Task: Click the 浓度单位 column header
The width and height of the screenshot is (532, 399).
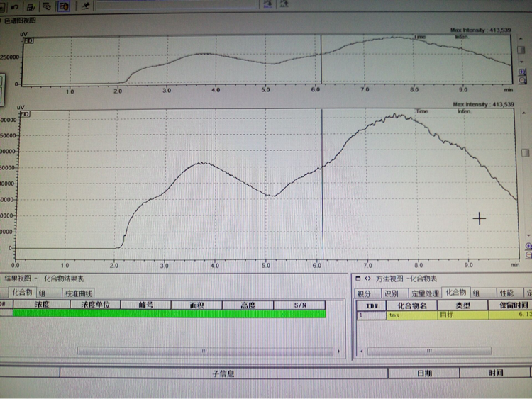Action: click(x=95, y=305)
